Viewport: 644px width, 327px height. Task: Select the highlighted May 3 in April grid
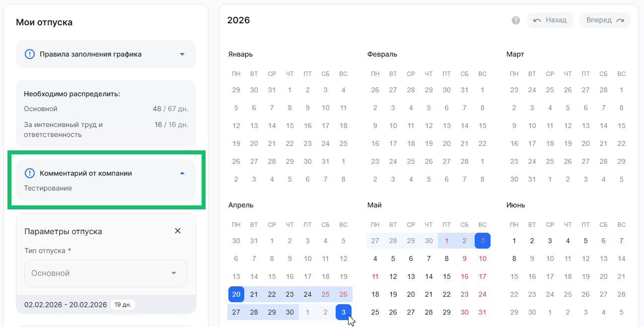tap(343, 312)
